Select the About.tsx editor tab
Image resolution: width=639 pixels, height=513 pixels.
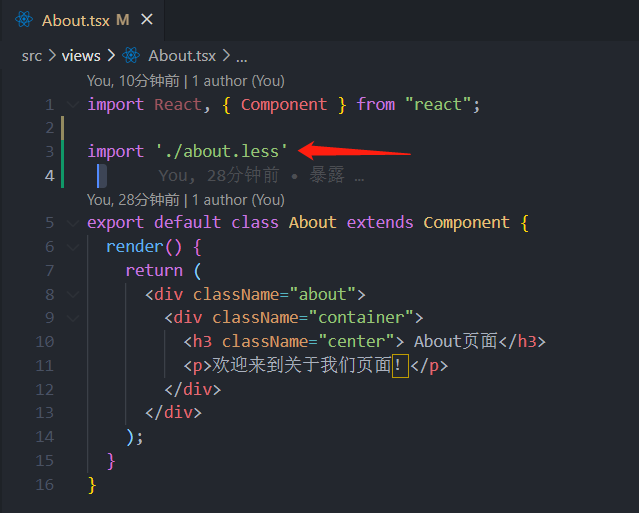click(83, 20)
